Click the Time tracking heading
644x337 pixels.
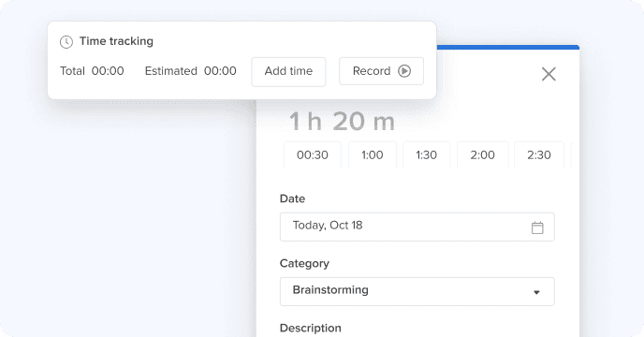coord(116,41)
